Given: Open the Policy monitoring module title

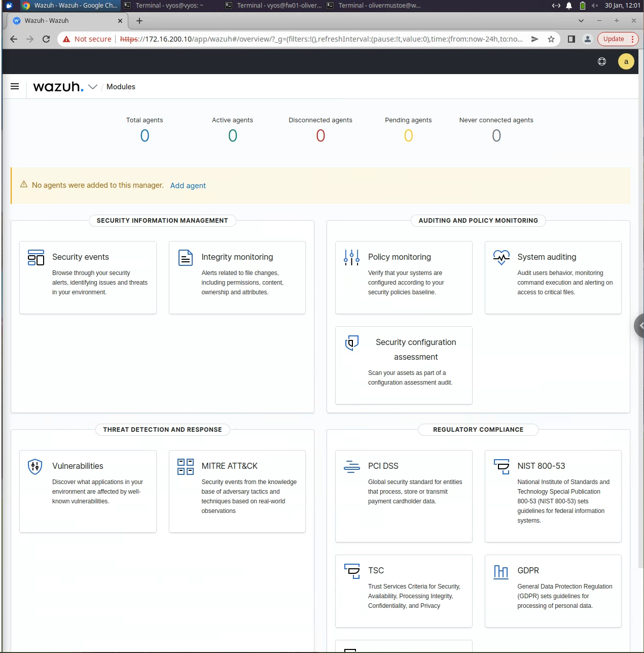Looking at the screenshot, I should (x=400, y=257).
